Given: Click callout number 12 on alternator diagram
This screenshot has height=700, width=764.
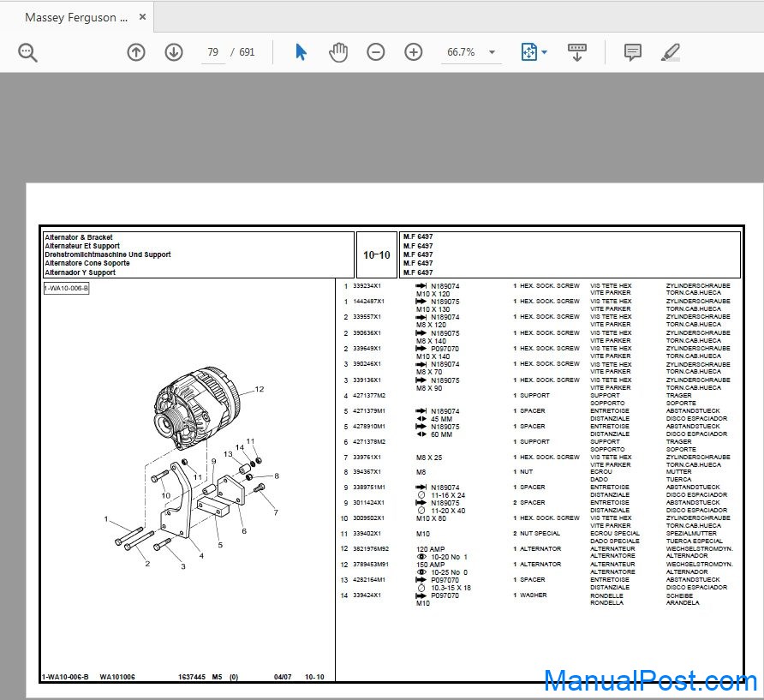Looking at the screenshot, I should [260, 389].
